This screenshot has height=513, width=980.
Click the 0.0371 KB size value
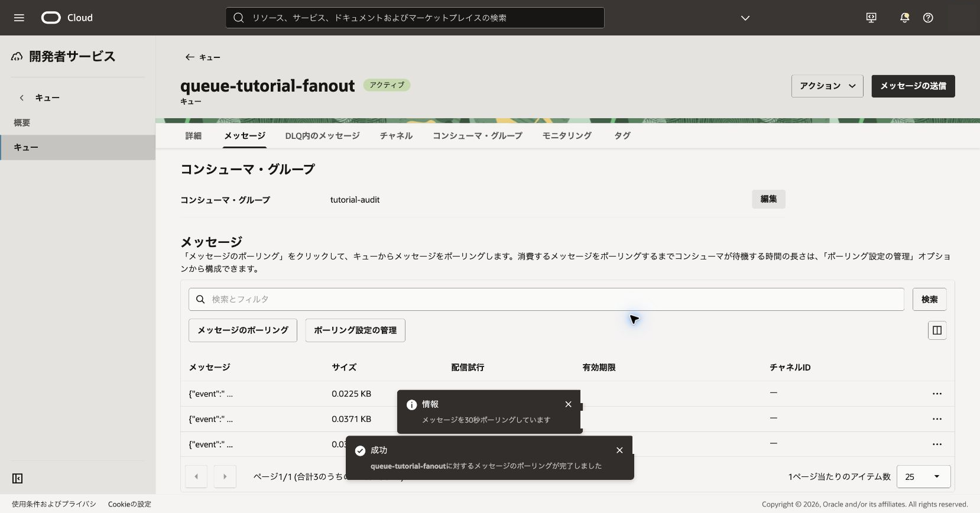pyautogui.click(x=351, y=419)
